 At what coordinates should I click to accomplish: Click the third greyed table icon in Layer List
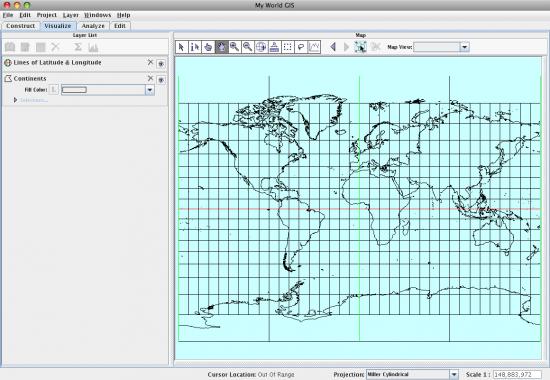tap(41, 47)
